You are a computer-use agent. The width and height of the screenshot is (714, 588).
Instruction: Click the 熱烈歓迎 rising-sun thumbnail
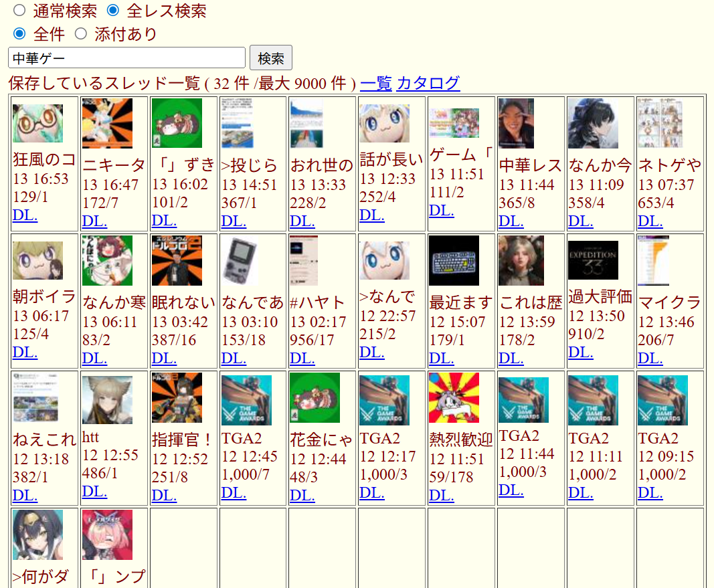click(454, 398)
